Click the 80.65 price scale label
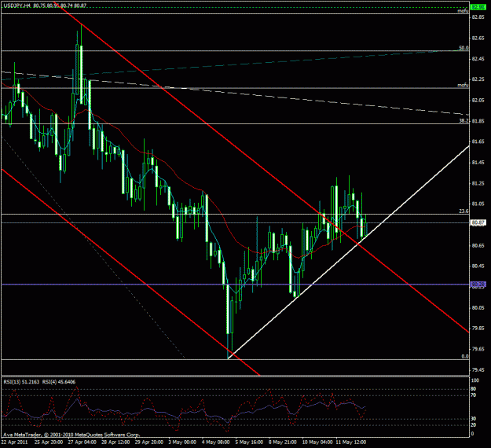491x448 pixels. click(x=478, y=246)
